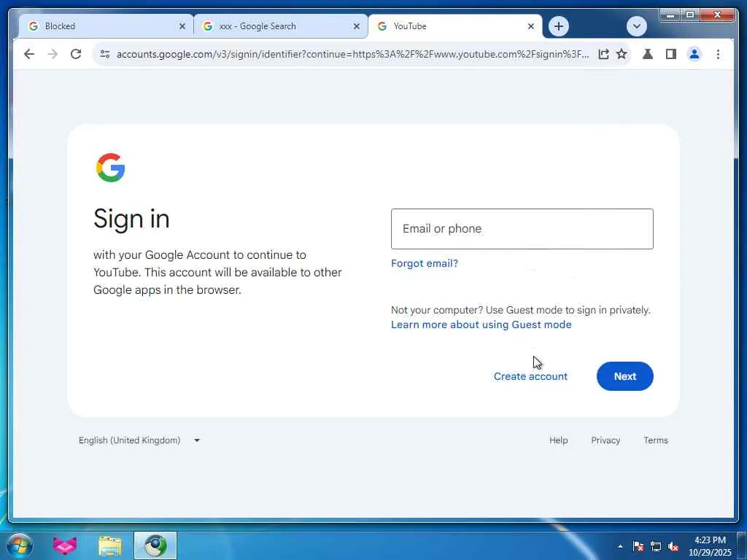The image size is (747, 560).
Task: Switch to xxx - Google Search tab
Action: pos(280,26)
